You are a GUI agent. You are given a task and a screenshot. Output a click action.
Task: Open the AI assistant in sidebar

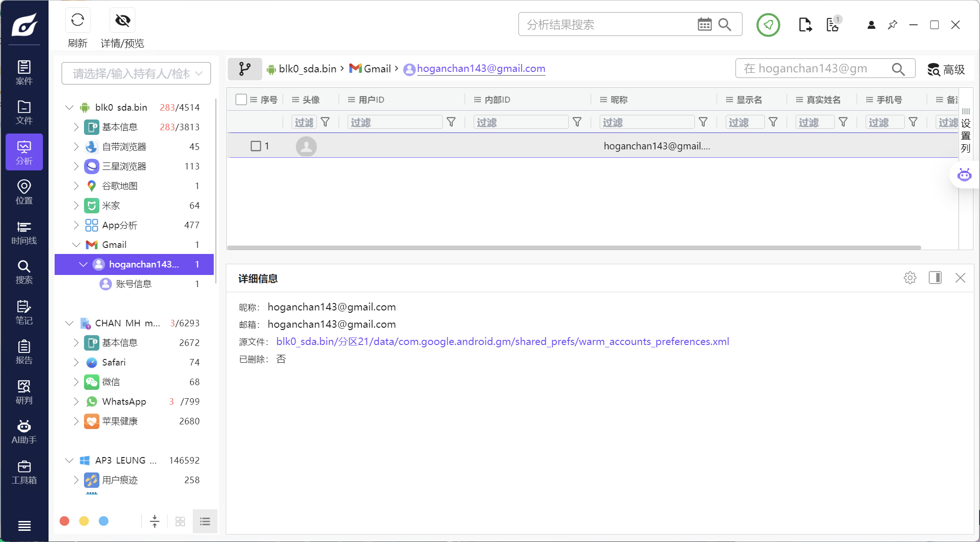pos(24,432)
